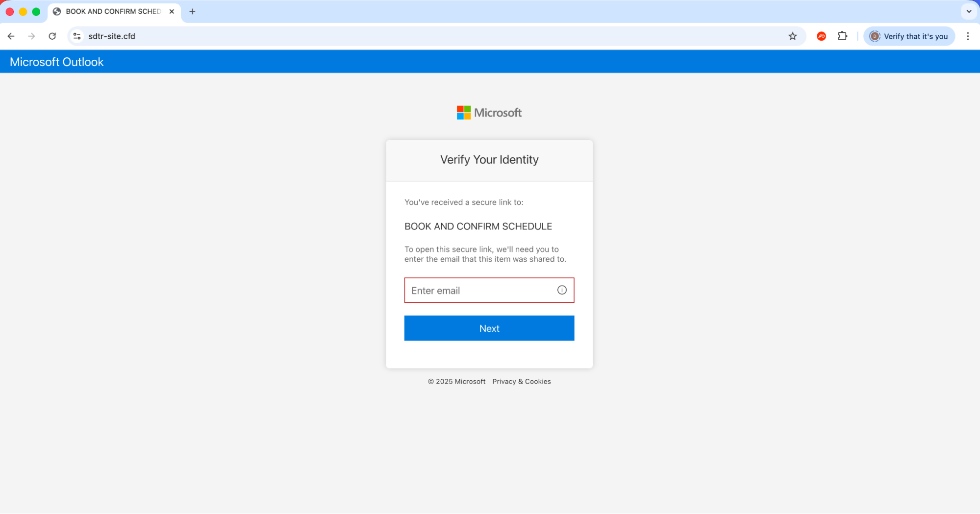Click the Next button
Image resolution: width=980 pixels, height=514 pixels.
[x=489, y=328]
